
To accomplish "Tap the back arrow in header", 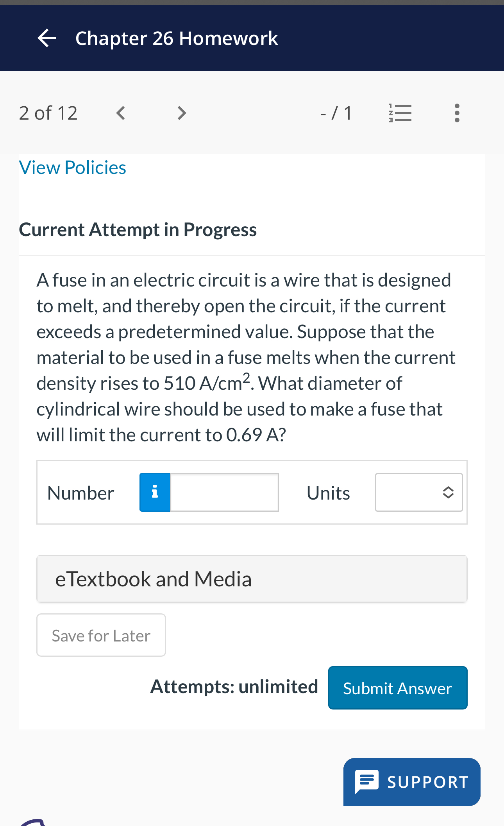I will [47, 38].
